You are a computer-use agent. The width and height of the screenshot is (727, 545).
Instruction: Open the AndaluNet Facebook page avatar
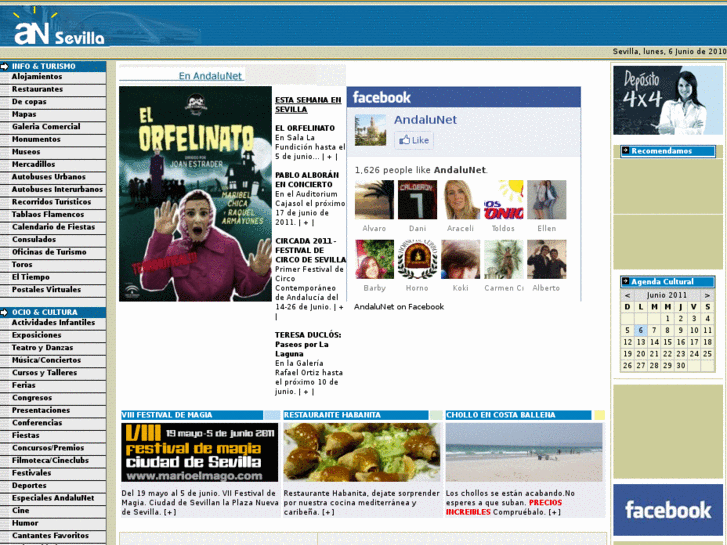tap(370, 130)
